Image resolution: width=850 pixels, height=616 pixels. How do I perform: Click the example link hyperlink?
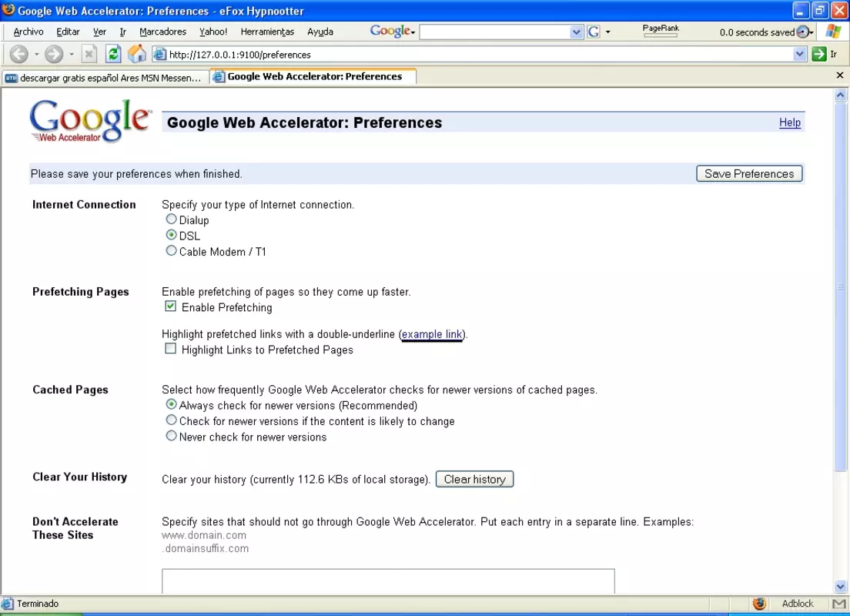[432, 335]
